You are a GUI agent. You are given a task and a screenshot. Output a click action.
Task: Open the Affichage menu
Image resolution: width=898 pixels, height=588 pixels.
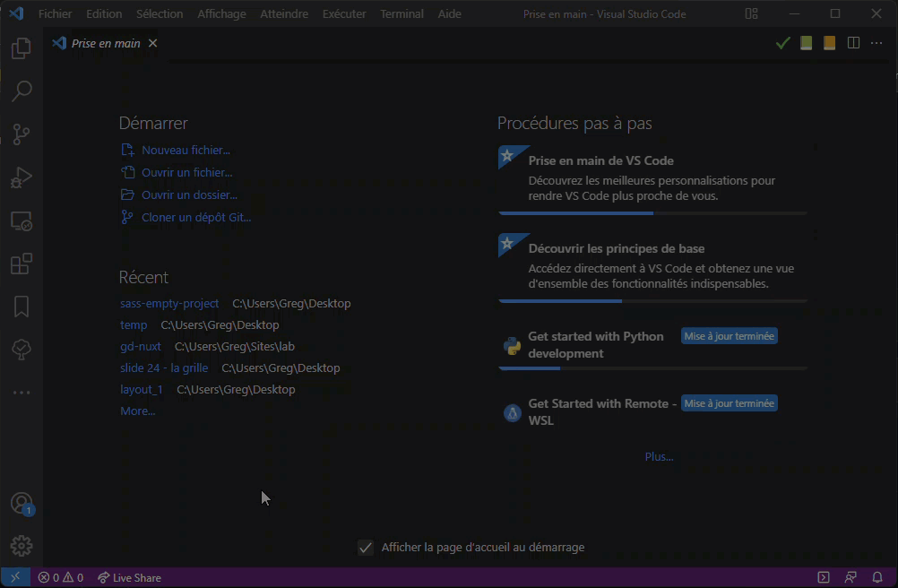click(x=221, y=13)
